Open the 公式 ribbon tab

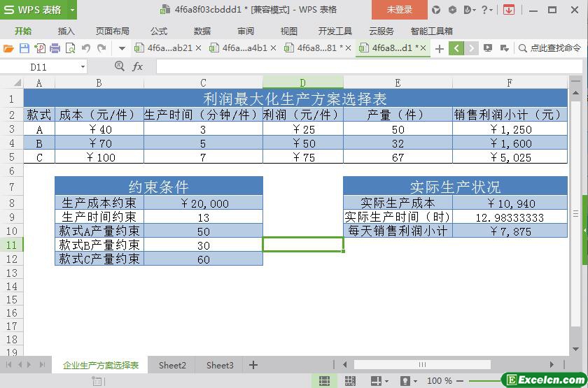pyautogui.click(x=159, y=31)
